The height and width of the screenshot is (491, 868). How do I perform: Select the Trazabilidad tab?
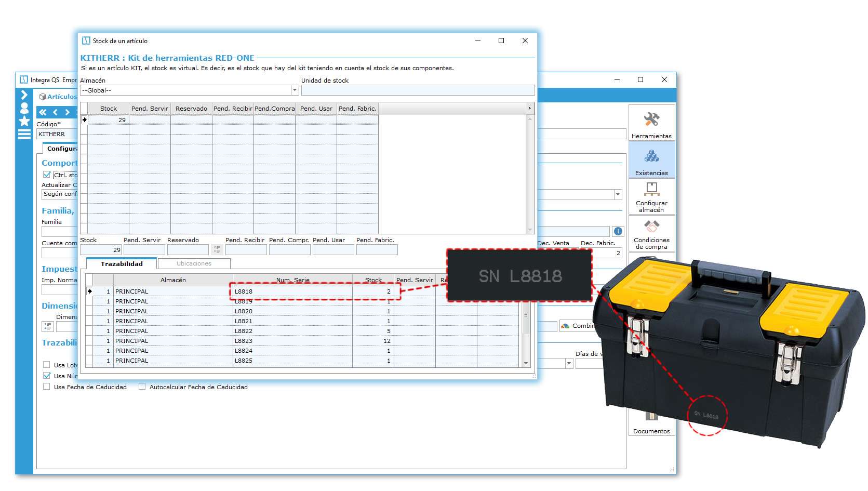click(123, 263)
